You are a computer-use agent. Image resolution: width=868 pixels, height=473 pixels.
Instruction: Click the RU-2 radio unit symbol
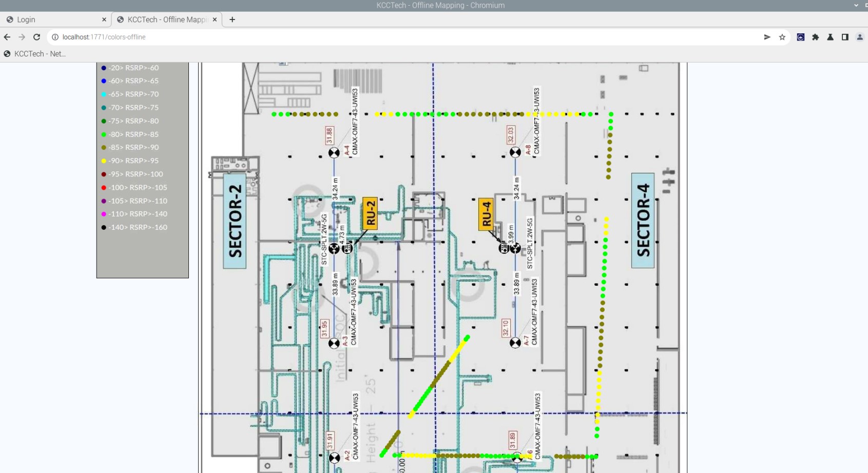point(348,248)
